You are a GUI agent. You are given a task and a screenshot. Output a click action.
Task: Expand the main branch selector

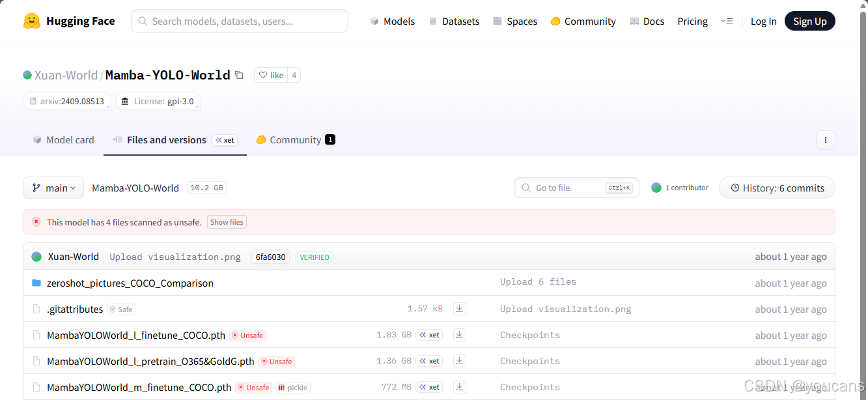(x=53, y=188)
